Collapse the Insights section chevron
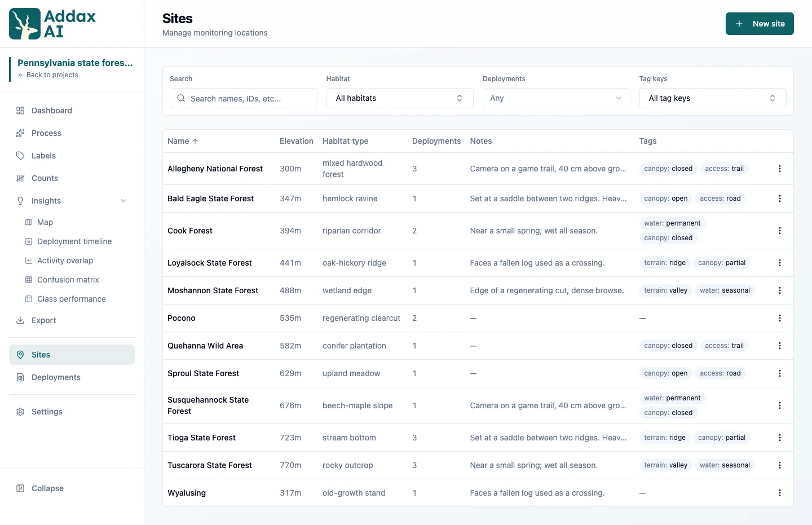Viewport: 812px width, 525px height. [123, 201]
